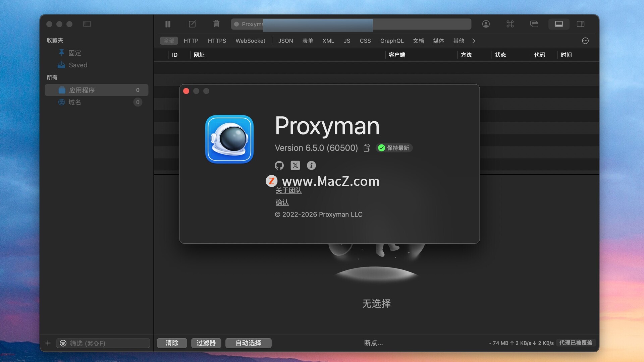Toggle the bottom panel layout button

click(559, 24)
